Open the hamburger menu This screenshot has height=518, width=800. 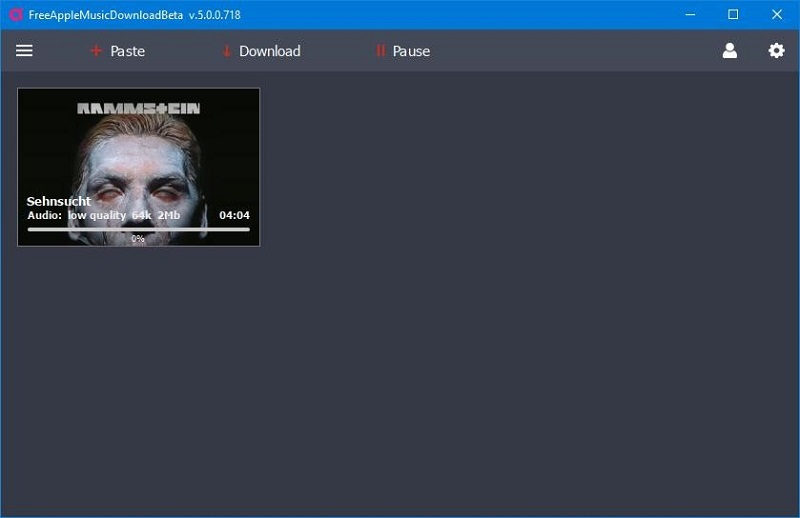coord(24,51)
